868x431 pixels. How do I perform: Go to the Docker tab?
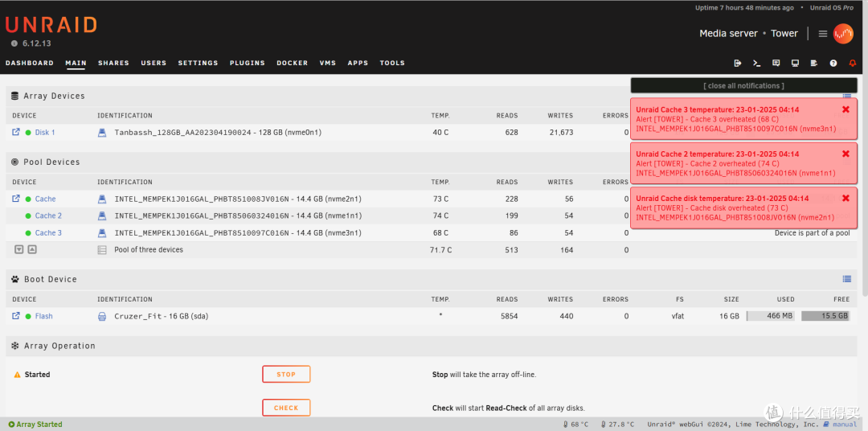(x=292, y=63)
